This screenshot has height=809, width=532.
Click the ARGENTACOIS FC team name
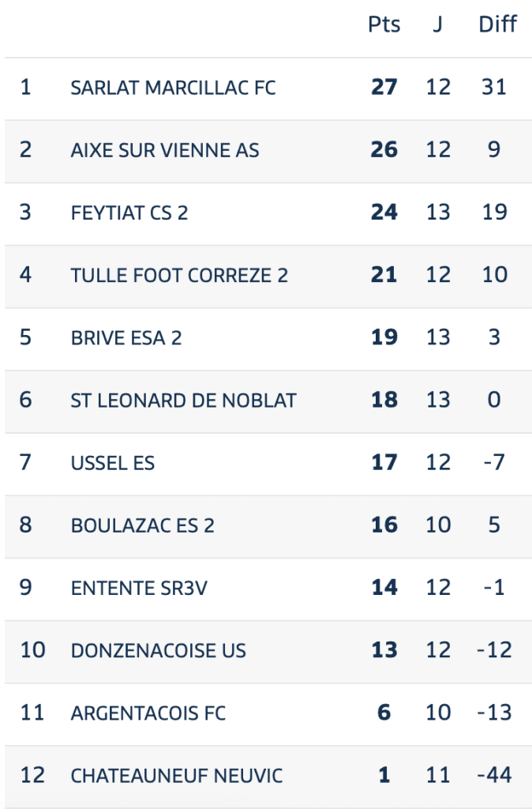(x=148, y=713)
